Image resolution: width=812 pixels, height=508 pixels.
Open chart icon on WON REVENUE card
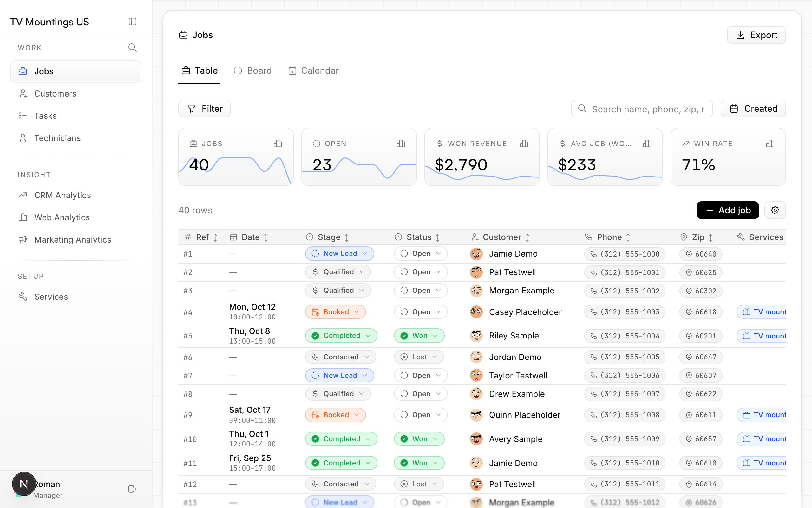pyautogui.click(x=524, y=144)
